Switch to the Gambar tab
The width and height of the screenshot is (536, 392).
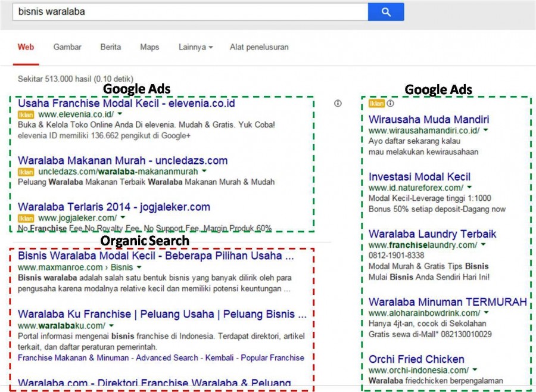coord(67,47)
